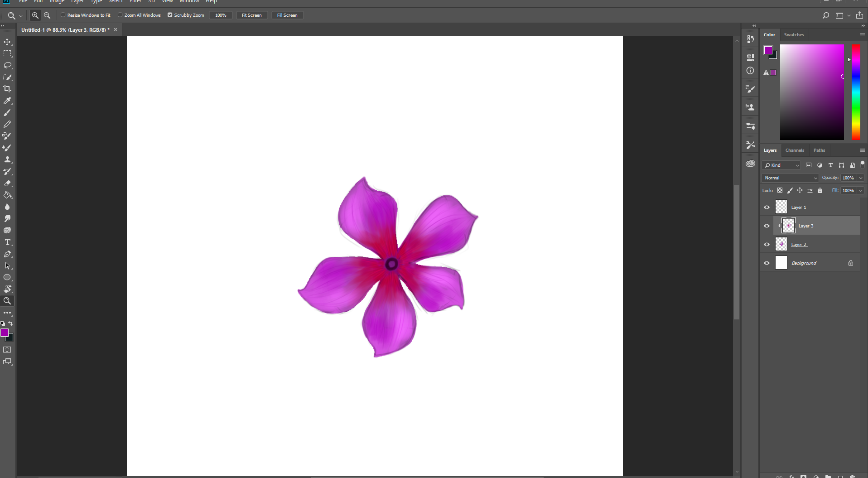This screenshot has width=868, height=478.
Task: Open the Layers panel options menu
Action: (862, 150)
